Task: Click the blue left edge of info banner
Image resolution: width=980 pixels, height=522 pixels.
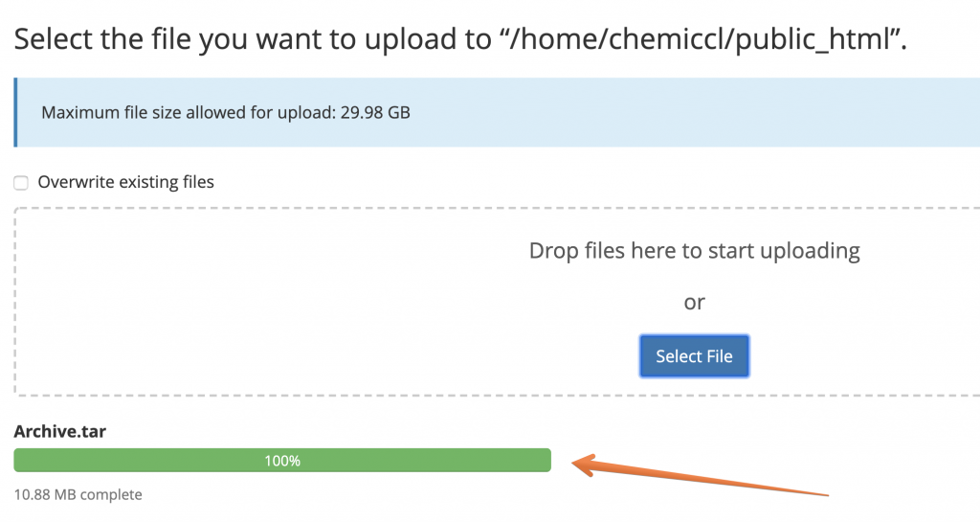Action: click(15, 112)
